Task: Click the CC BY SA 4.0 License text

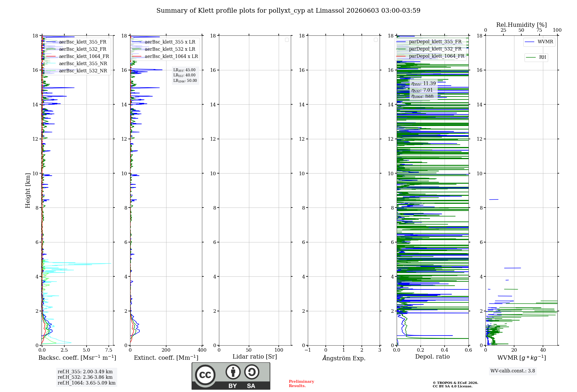Action: (453, 386)
